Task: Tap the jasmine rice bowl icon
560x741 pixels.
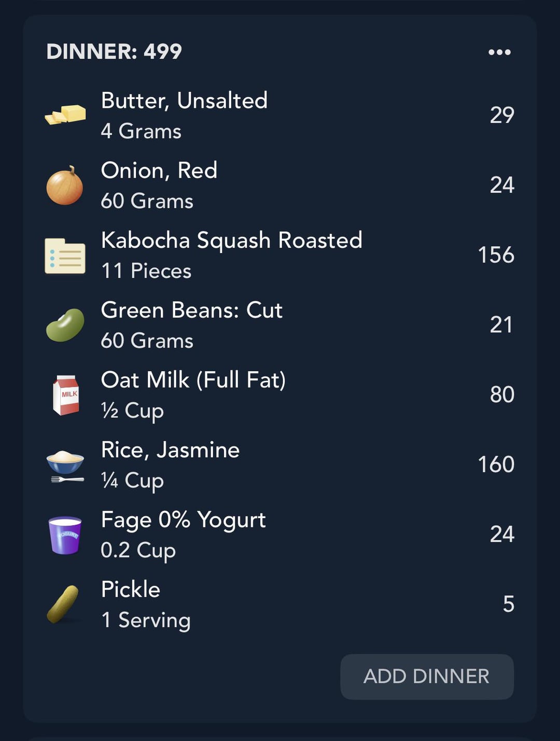Action: (x=65, y=466)
